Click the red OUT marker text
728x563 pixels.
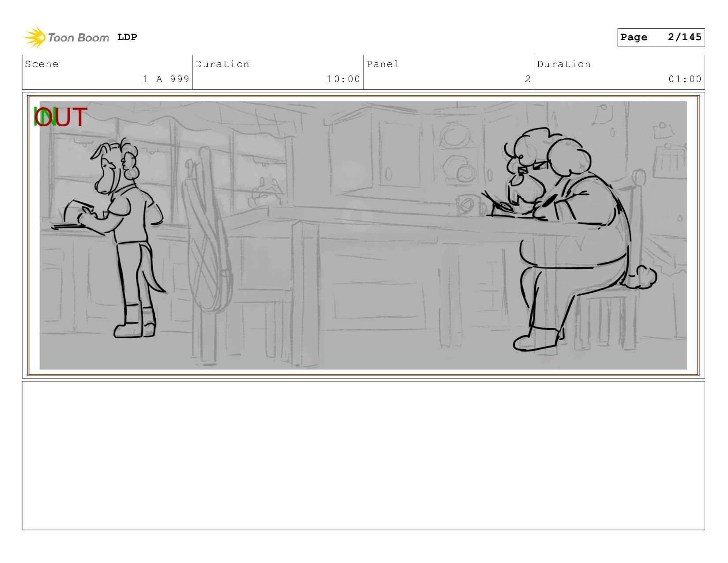tap(60, 117)
